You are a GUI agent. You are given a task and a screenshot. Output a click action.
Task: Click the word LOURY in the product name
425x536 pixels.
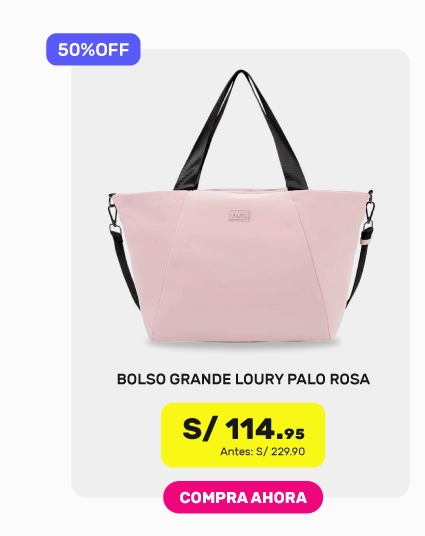[260, 379]
